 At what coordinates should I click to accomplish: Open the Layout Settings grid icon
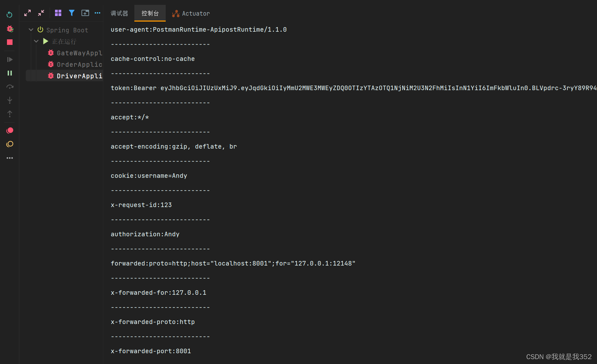58,13
